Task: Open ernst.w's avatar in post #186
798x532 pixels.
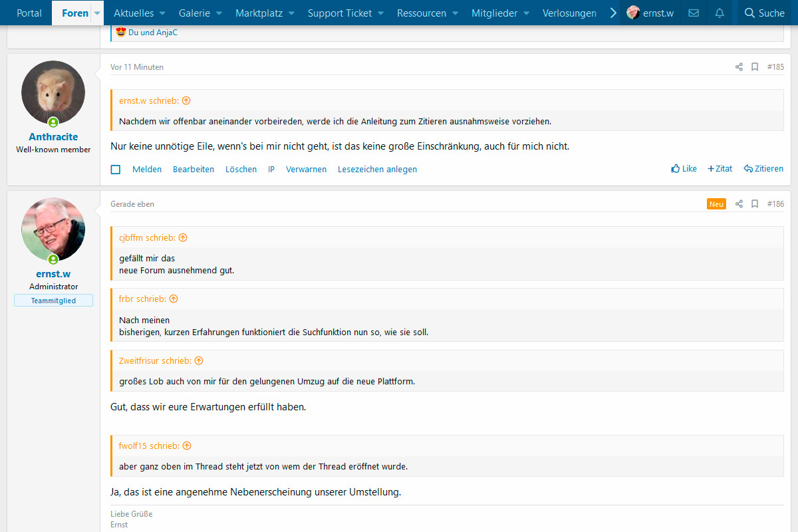Action: pos(53,229)
